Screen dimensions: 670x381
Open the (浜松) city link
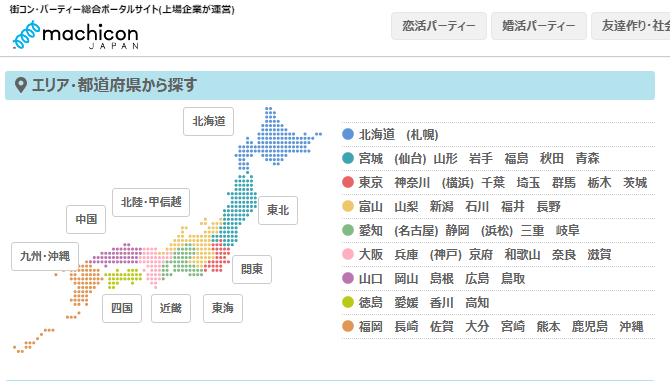[497, 231]
